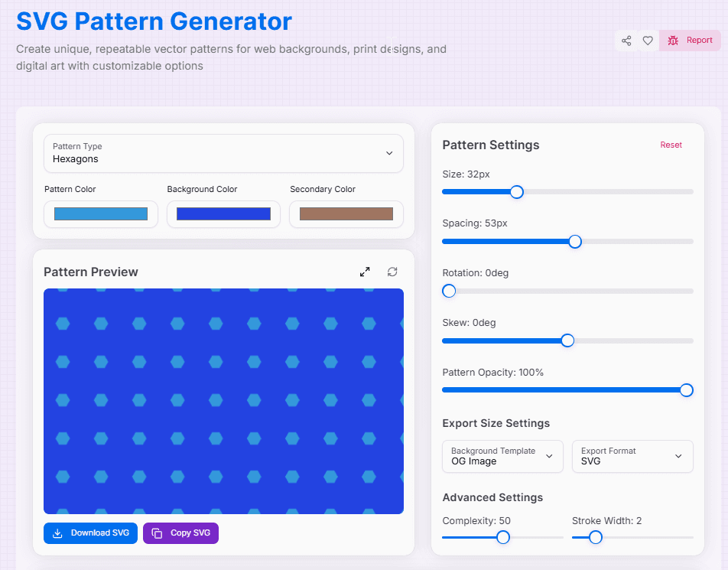Open the Secondary Color swatch

click(346, 214)
